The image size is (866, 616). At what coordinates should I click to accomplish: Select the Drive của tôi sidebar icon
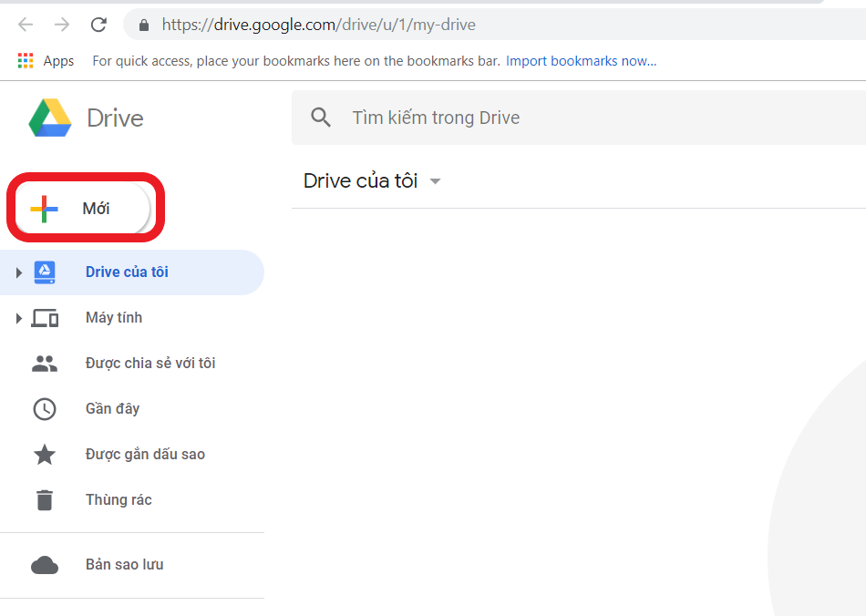click(45, 272)
